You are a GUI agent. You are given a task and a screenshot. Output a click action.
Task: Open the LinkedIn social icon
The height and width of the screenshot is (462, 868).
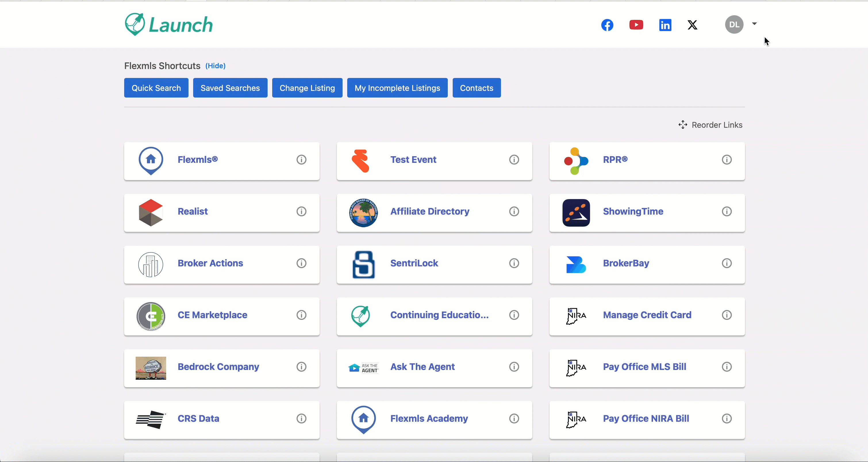point(665,25)
